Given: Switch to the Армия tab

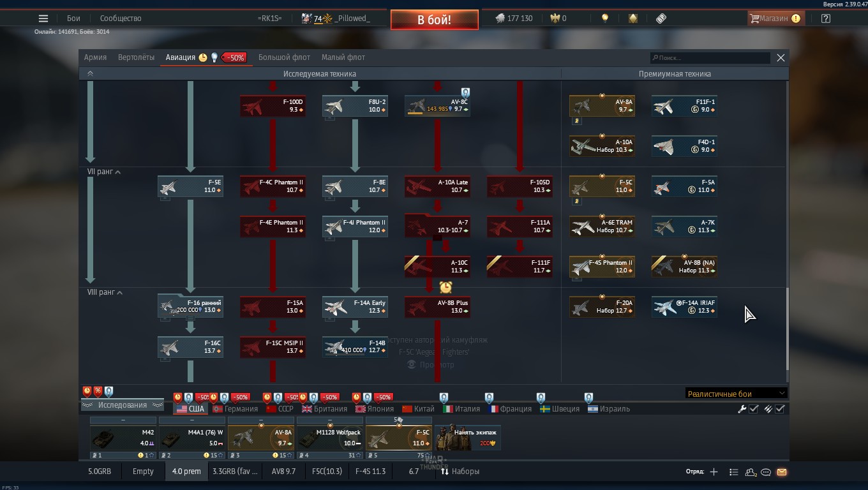Looking at the screenshot, I should click(95, 57).
